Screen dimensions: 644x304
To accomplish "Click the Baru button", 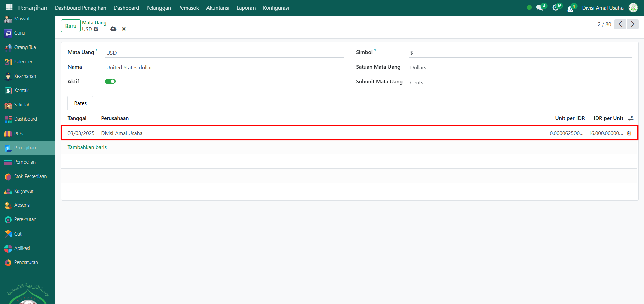I will [x=71, y=26].
